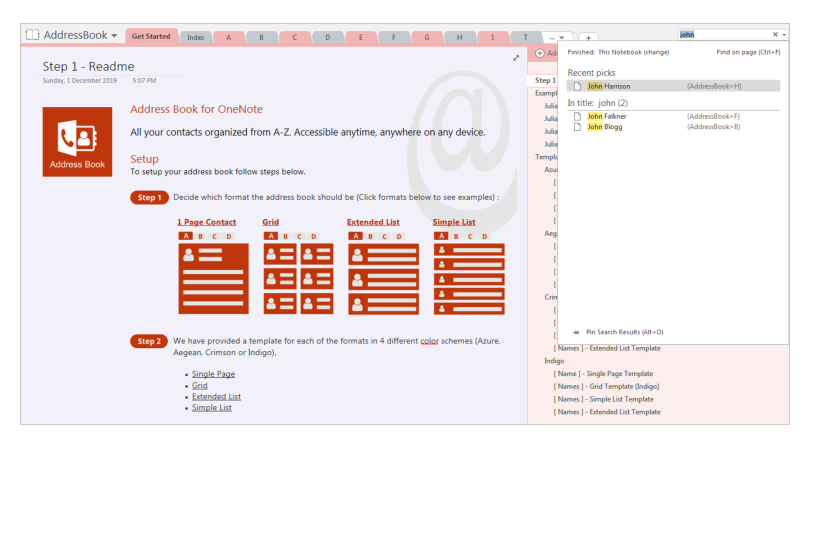Screen dimensions: 820x560
Task: Click page icon beside John Blogg
Action: point(577,127)
